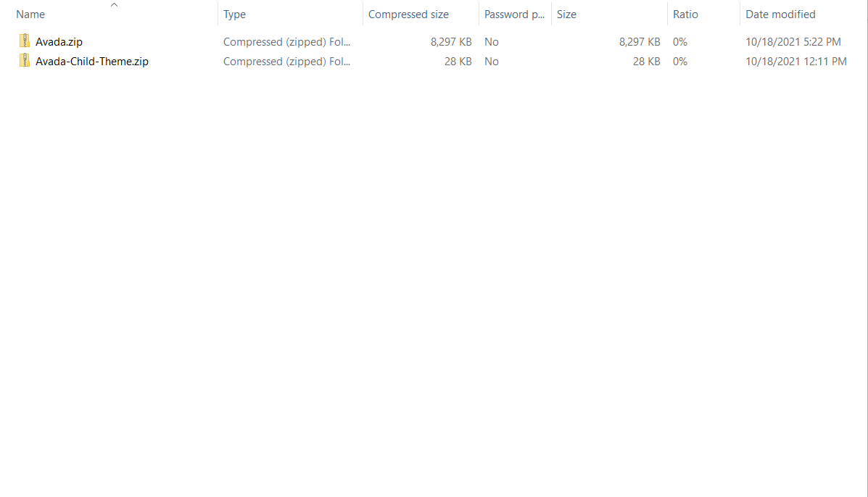Select the Avada.zip file name
The height and width of the screenshot is (497, 868).
(59, 42)
